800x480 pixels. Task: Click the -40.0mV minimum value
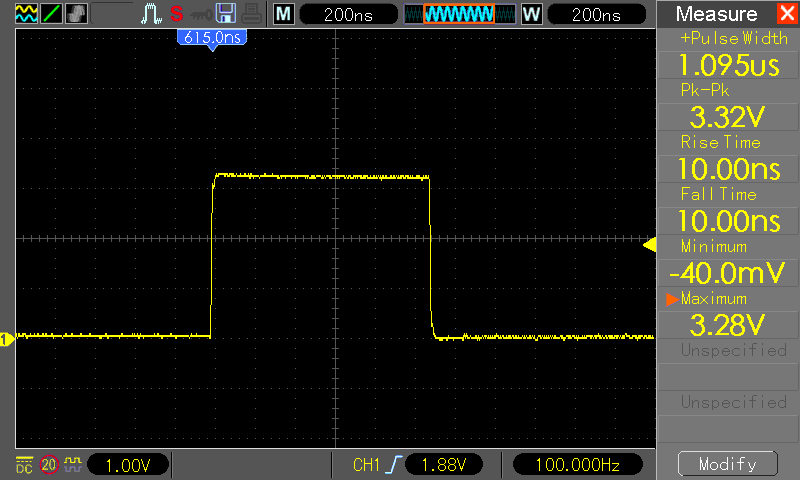coord(729,273)
